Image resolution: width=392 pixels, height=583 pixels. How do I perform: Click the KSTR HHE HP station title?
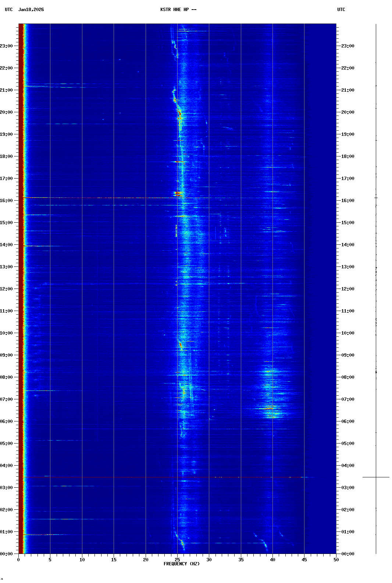(178, 10)
